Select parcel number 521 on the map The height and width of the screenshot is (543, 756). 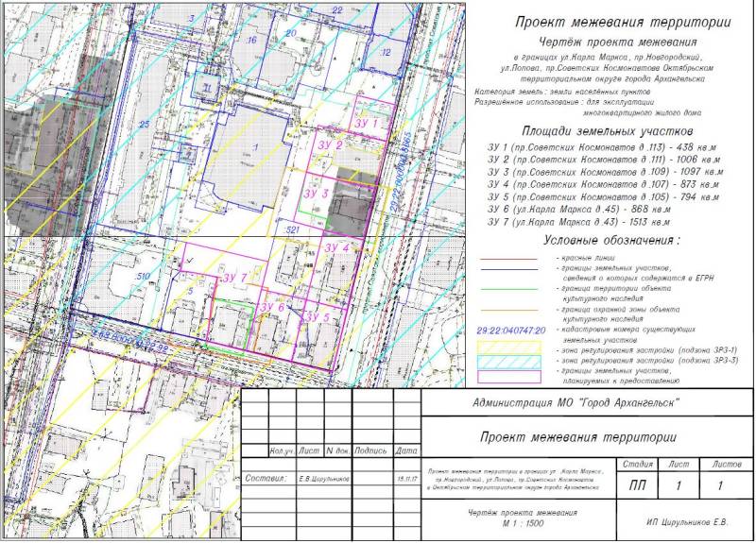[292, 230]
